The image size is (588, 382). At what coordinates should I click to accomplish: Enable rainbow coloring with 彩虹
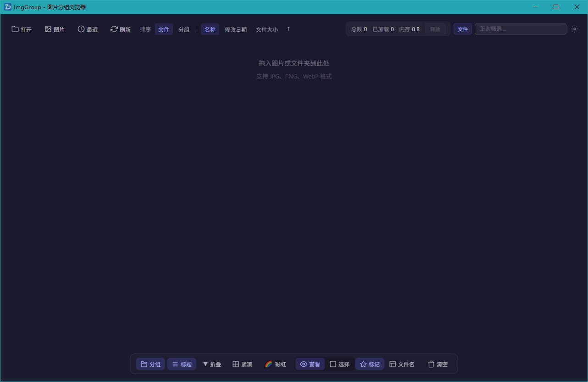click(x=276, y=364)
